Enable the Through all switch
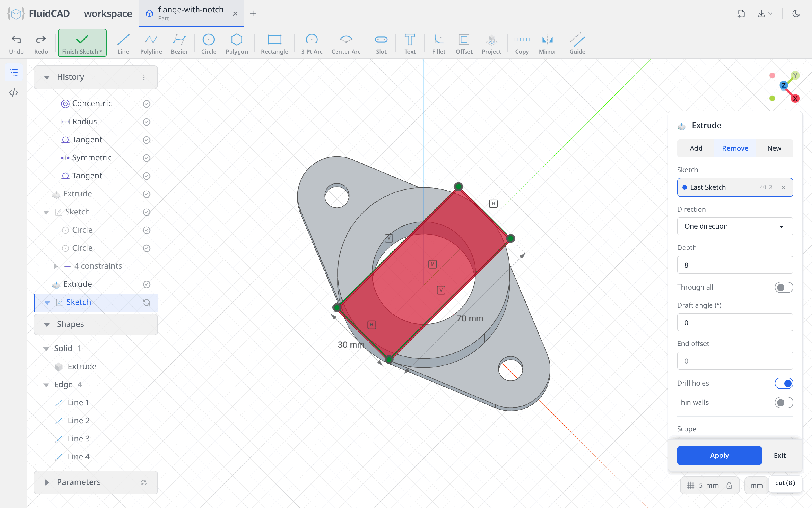Viewport: 812px width, 508px height. 784,287
